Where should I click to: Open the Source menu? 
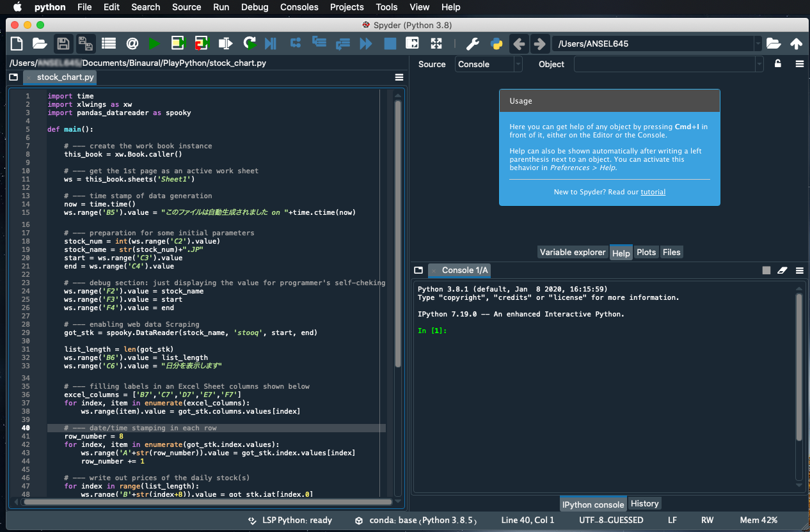[187, 7]
